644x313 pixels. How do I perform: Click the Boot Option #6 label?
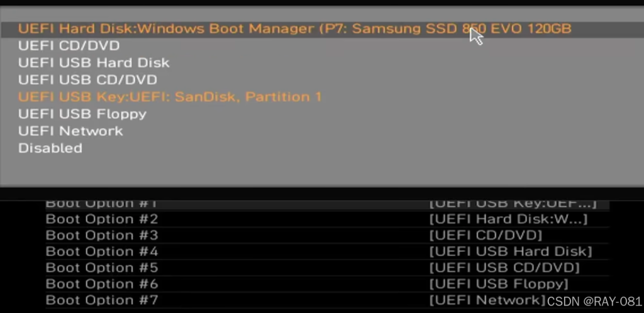point(102,284)
